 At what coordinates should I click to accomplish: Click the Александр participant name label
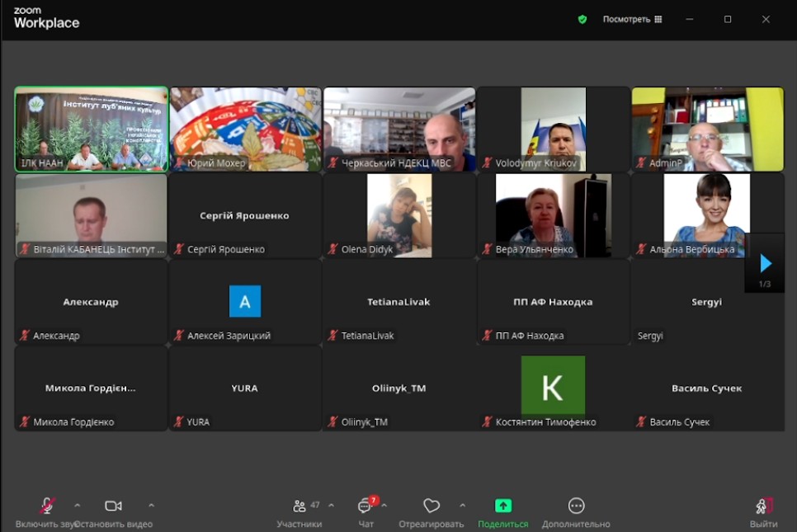tap(56, 336)
